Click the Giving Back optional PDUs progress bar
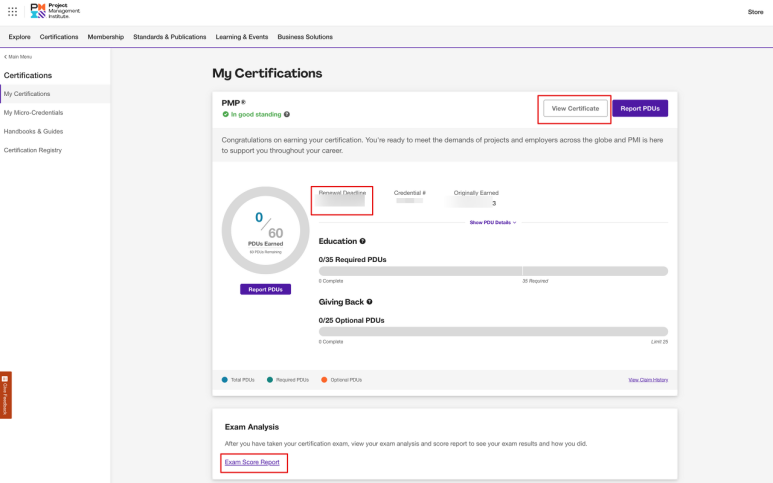This screenshot has width=773, height=483. (x=493, y=332)
